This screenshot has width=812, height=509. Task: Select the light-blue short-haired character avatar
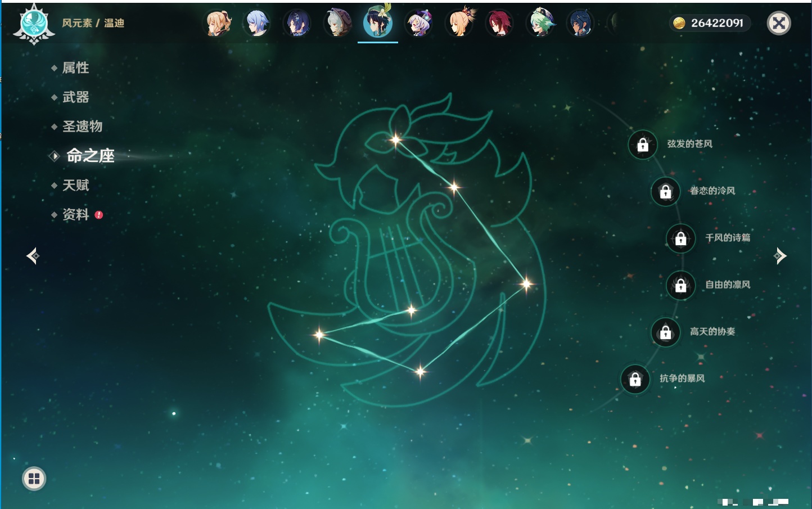click(258, 23)
